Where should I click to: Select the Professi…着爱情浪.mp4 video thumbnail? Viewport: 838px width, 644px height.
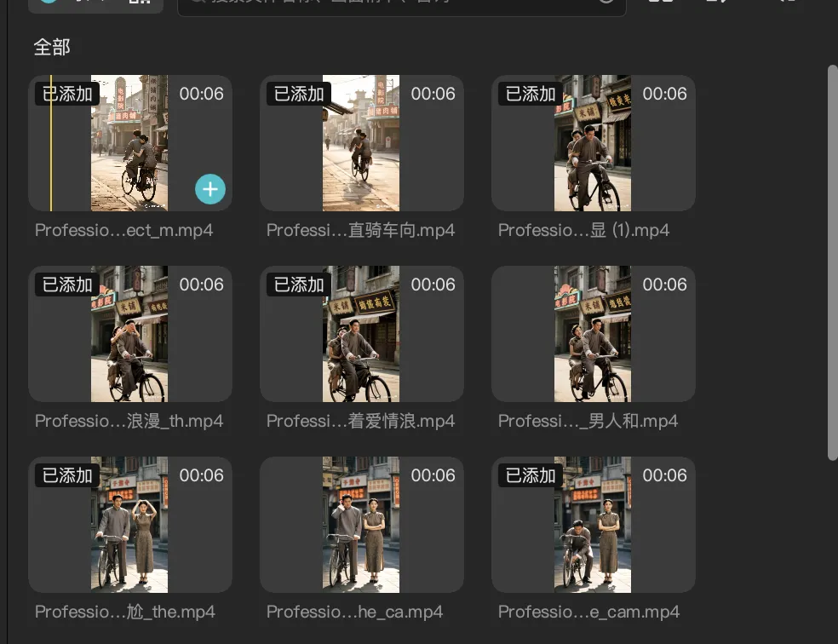pos(361,333)
